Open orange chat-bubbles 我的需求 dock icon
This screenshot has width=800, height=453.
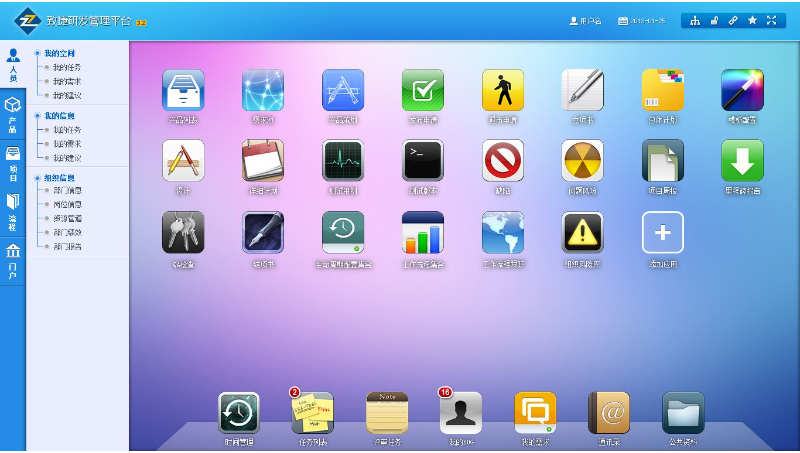[535, 413]
